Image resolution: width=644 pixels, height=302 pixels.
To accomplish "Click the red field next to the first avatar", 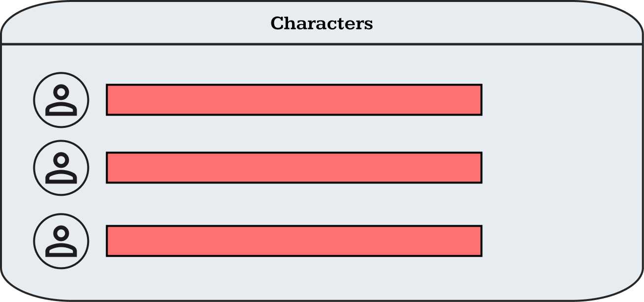I will pyautogui.click(x=294, y=100).
